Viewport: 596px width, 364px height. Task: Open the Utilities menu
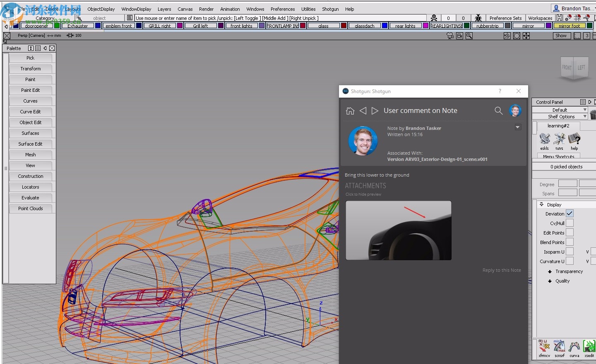[x=308, y=9]
